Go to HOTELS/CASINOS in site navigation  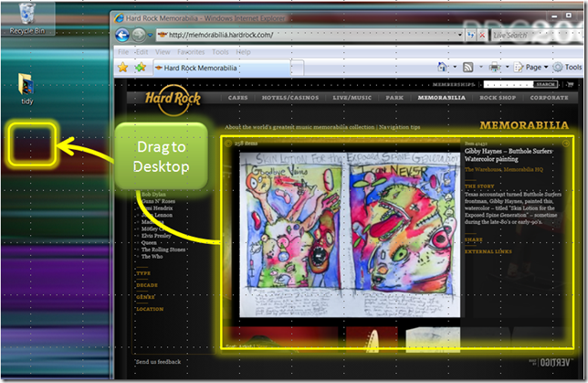pos(290,98)
